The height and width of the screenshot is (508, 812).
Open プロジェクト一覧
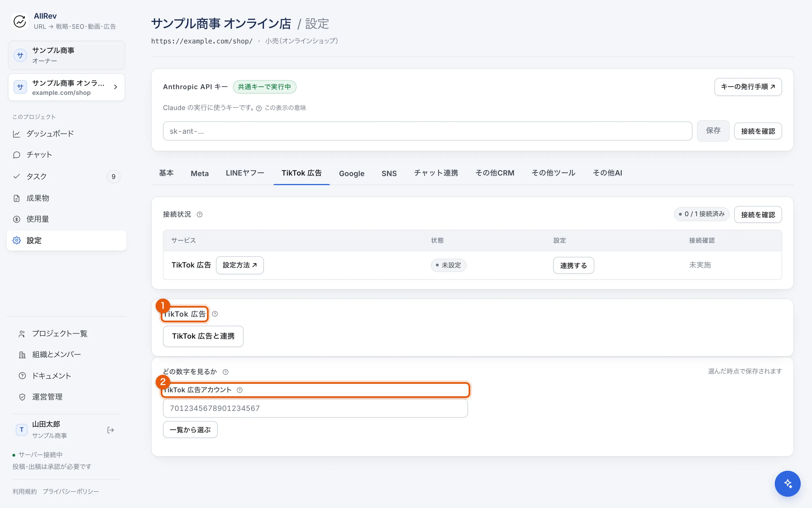67,334
